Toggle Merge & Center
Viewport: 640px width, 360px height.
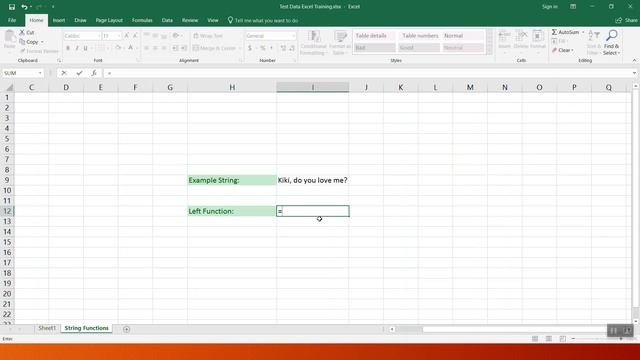click(214, 48)
